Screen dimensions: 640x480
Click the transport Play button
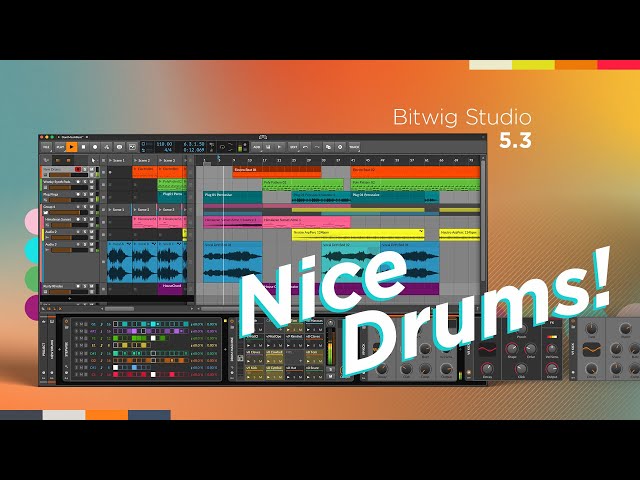click(72, 147)
